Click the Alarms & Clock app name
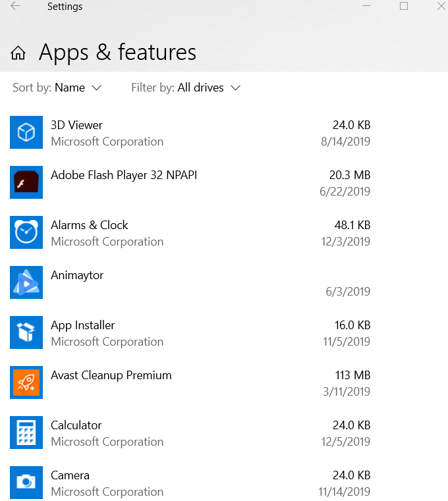Screen dimensions: 448x501 (90, 225)
